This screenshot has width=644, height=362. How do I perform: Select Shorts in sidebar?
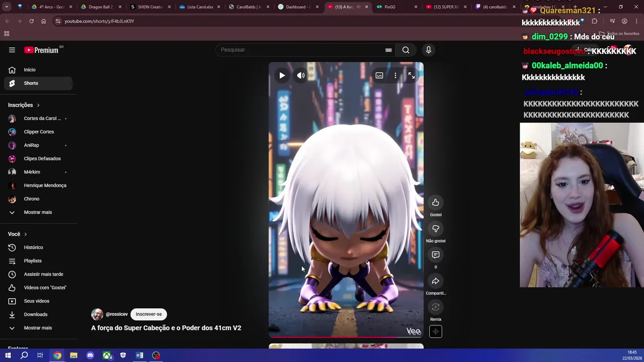[x=38, y=83]
